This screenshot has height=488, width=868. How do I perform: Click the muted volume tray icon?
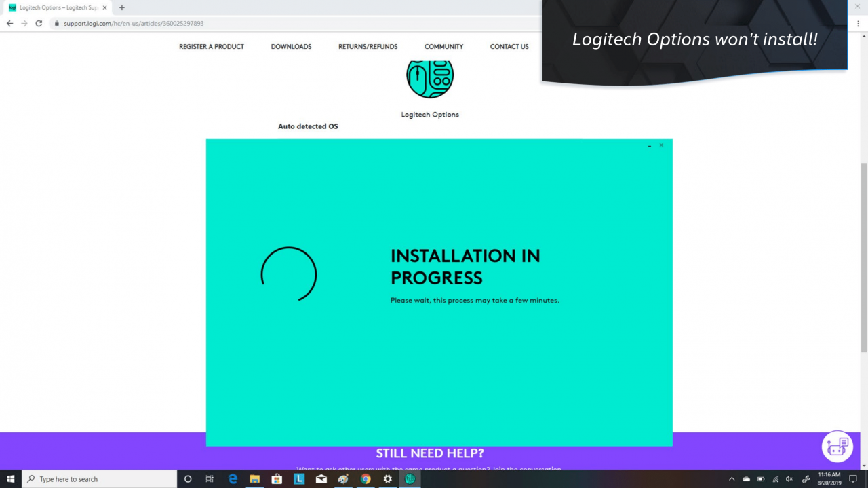tap(789, 479)
